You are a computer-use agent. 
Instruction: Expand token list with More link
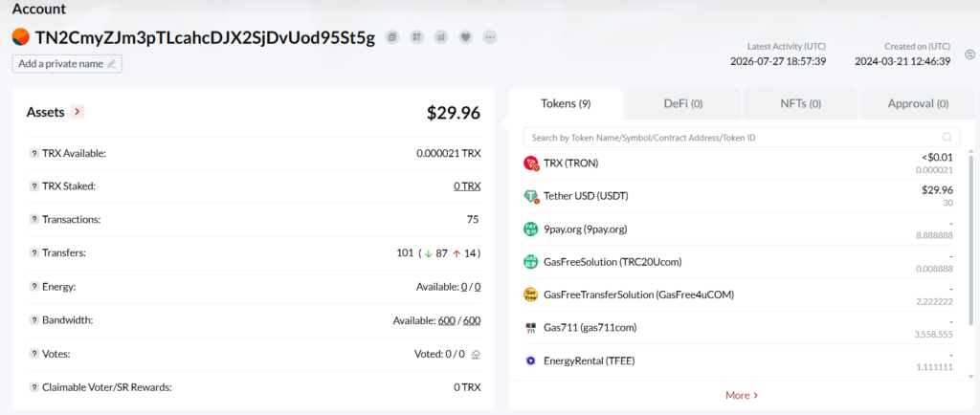point(742,395)
